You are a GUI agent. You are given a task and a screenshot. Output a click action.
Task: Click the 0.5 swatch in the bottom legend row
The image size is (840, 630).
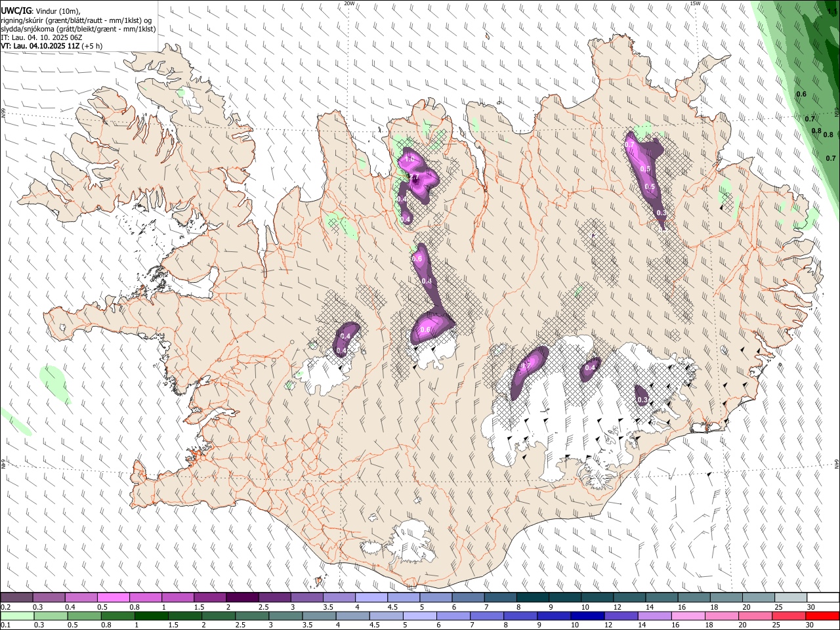[x=84, y=616]
